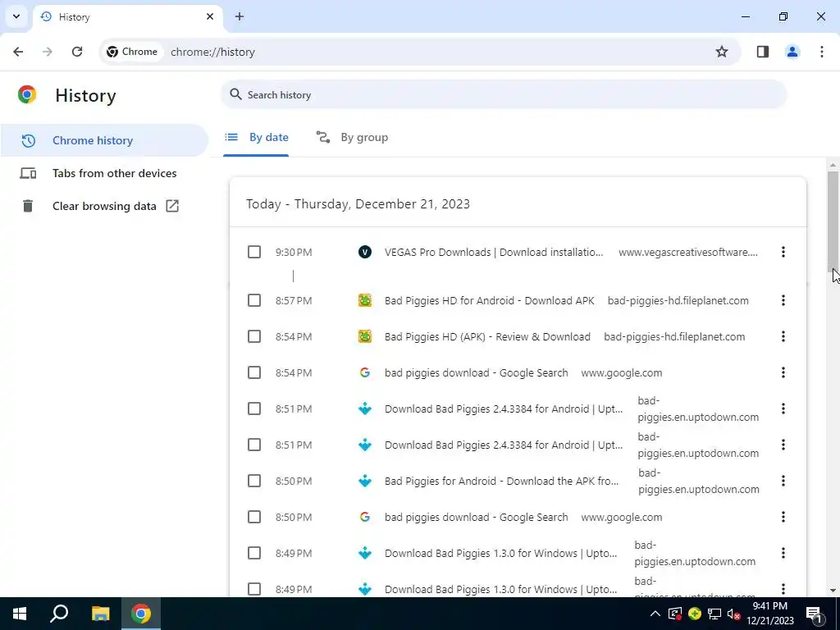Image resolution: width=840 pixels, height=630 pixels.
Task: Click the Google favicon in the 8:54 PM row
Action: point(365,373)
